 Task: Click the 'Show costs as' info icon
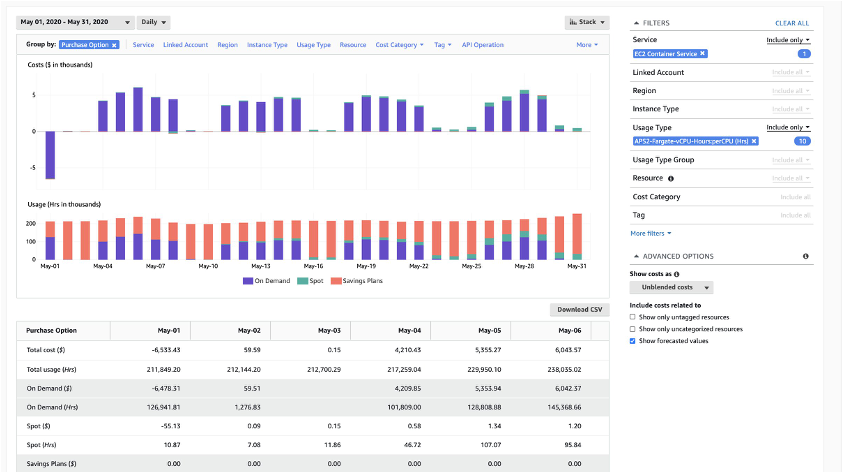coord(677,273)
